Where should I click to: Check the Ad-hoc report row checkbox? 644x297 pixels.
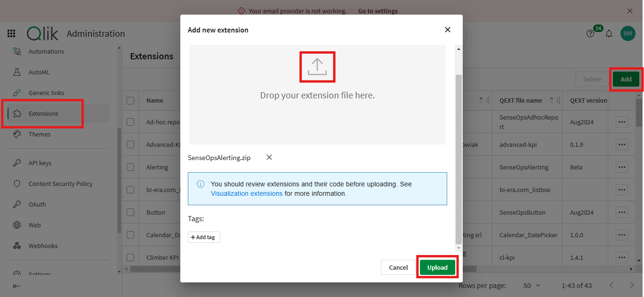pos(130,121)
